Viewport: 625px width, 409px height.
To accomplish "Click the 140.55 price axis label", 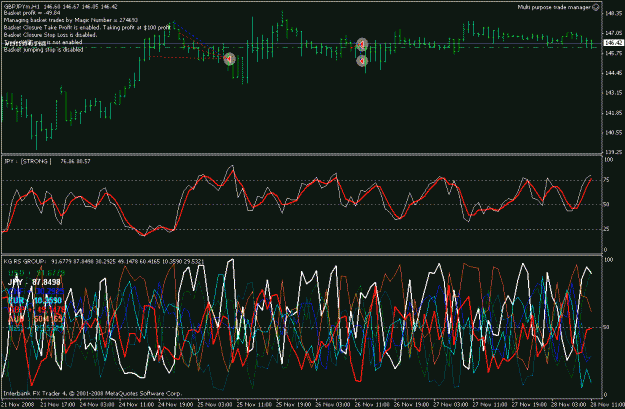I will tap(613, 133).
